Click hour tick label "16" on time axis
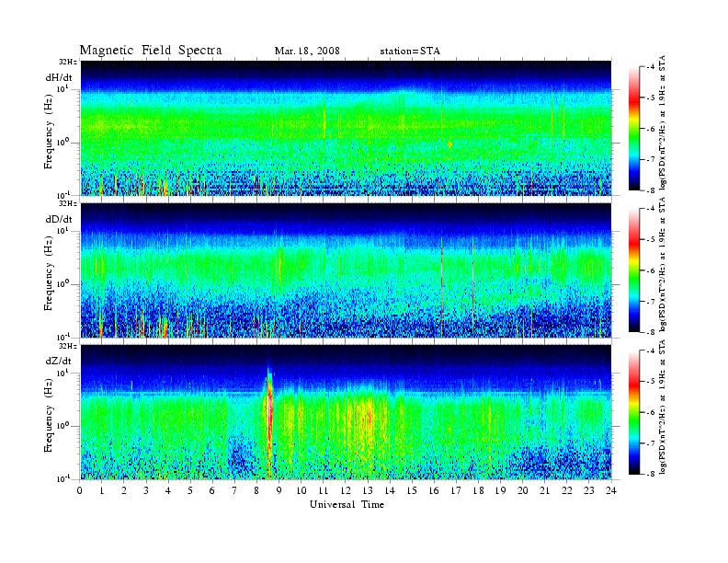This screenshot has height=563, width=728. click(x=434, y=490)
